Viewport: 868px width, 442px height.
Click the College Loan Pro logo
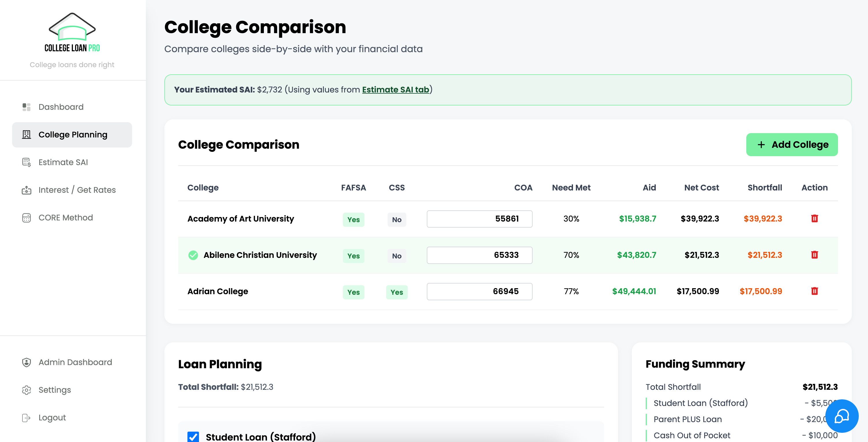(x=72, y=33)
